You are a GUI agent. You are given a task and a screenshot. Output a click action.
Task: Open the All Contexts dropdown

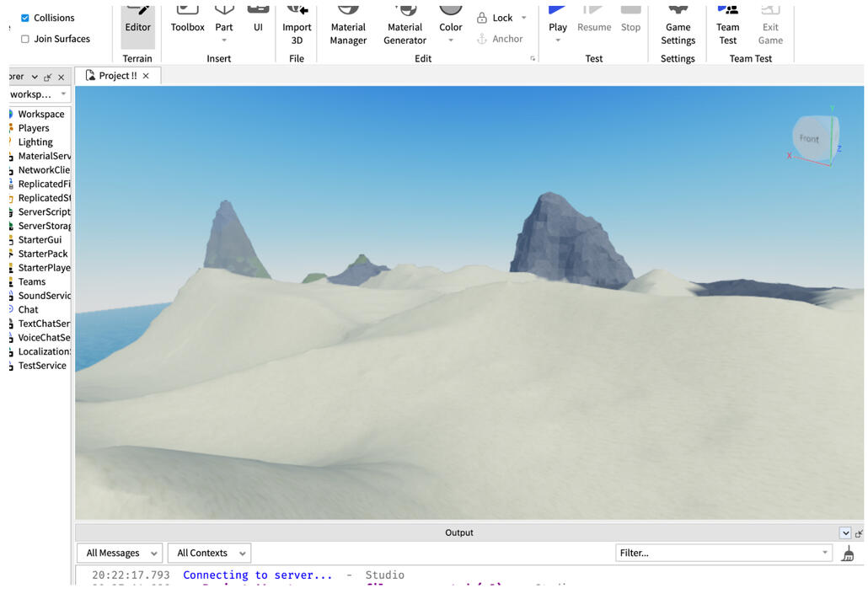point(209,554)
